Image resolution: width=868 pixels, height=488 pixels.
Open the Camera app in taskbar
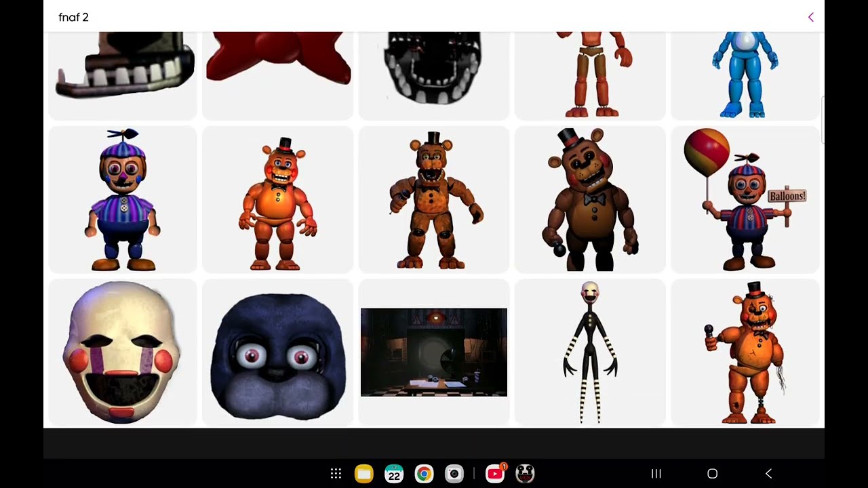click(x=454, y=474)
